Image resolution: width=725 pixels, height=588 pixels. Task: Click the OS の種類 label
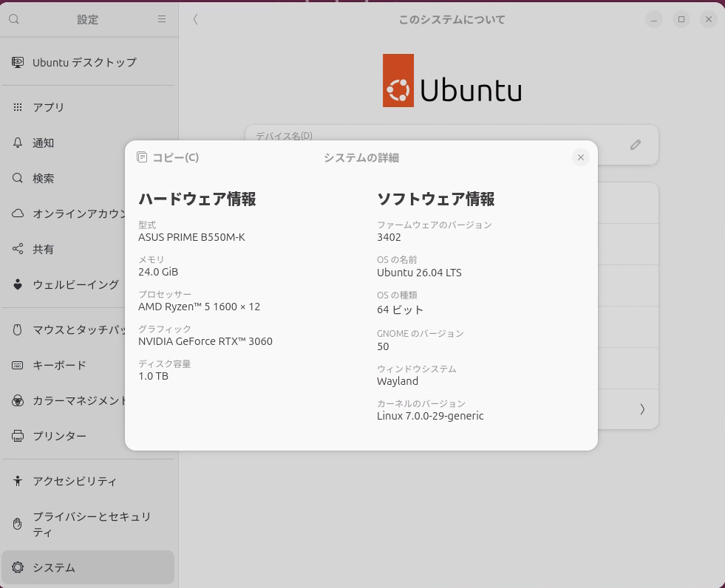coord(397,295)
